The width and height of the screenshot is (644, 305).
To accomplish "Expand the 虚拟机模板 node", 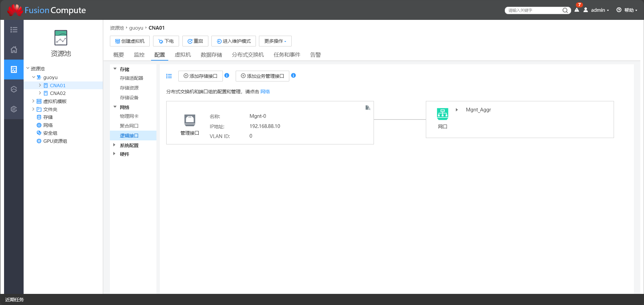I will click(x=33, y=101).
